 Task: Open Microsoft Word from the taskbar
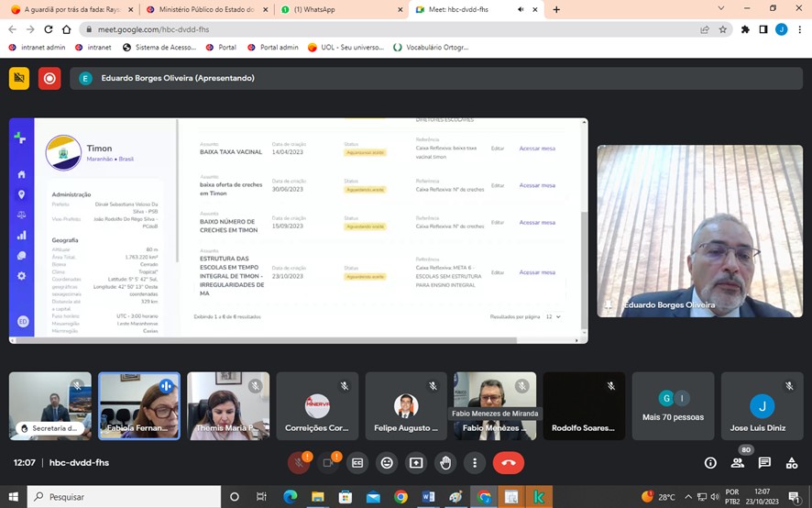click(x=428, y=497)
